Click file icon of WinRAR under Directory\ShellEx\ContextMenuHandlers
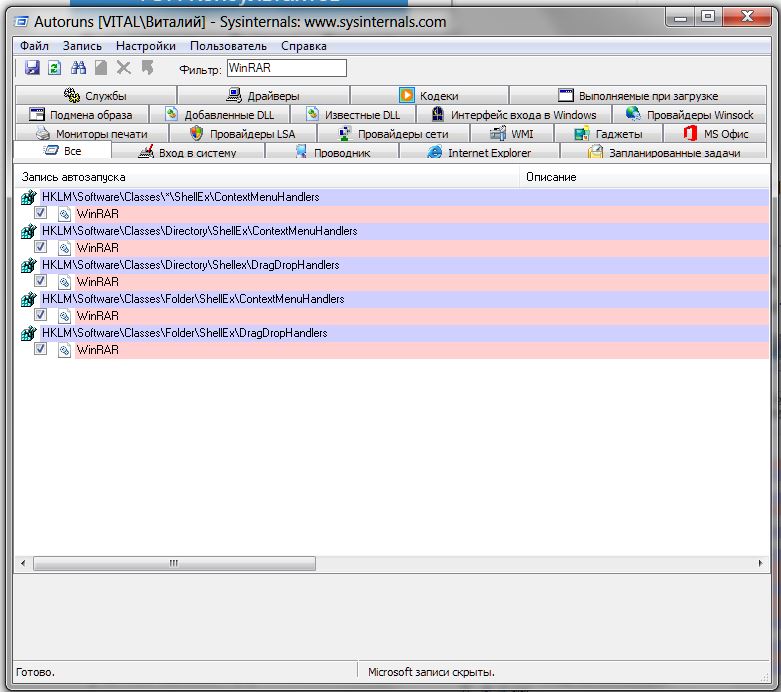This screenshot has height=692, width=781. pos(64,248)
